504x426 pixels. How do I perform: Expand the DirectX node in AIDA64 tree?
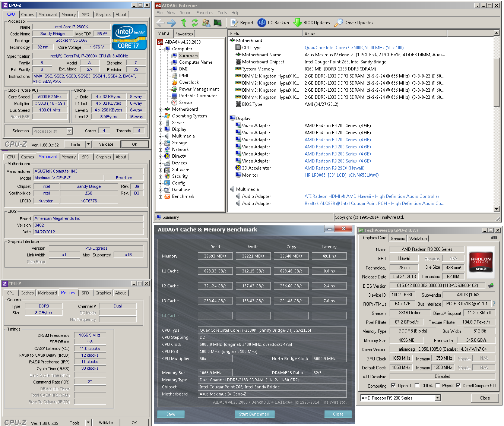pyautogui.click(x=160, y=156)
